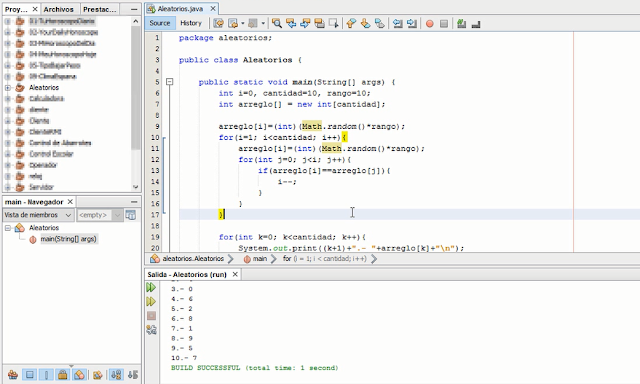This screenshot has width=640, height=384.
Task: Open the Vista de miembros dropdown
Action: (38, 215)
